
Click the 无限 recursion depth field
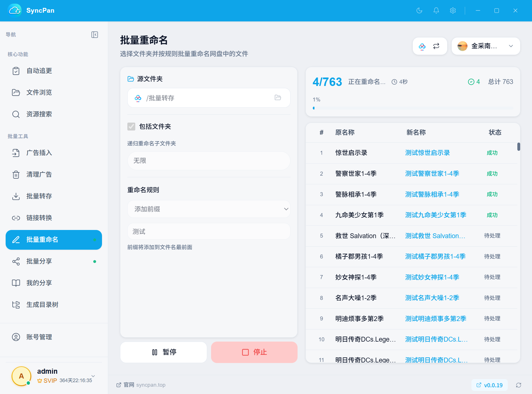pyautogui.click(x=209, y=161)
